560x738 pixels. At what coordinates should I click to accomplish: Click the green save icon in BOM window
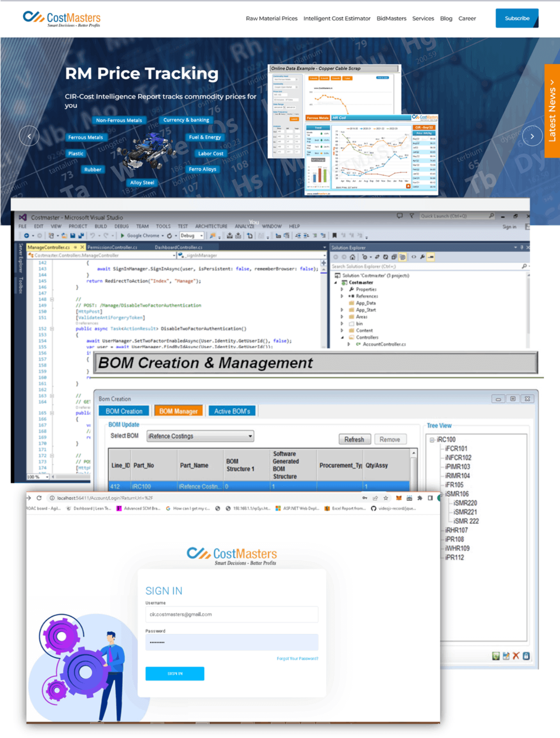496,656
